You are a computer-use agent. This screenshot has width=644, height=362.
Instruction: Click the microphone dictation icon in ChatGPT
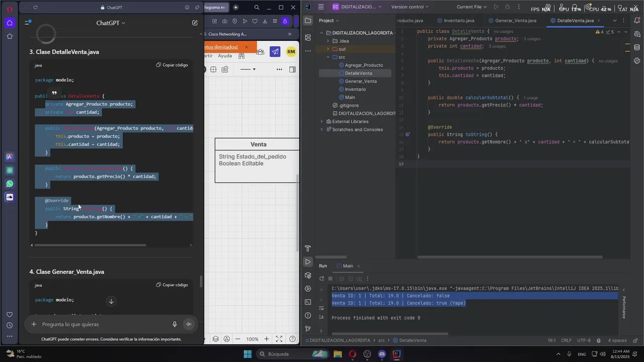[175, 324]
